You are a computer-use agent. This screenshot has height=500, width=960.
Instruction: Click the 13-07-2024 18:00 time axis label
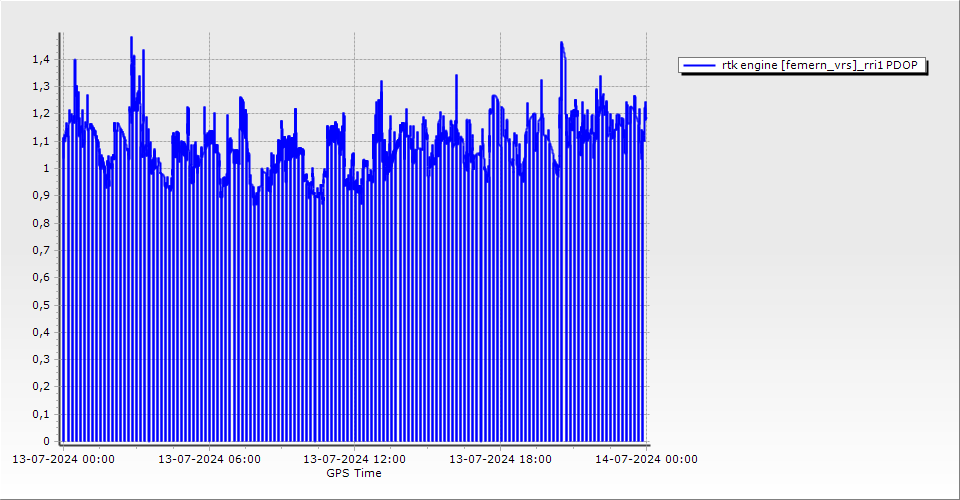click(x=500, y=459)
